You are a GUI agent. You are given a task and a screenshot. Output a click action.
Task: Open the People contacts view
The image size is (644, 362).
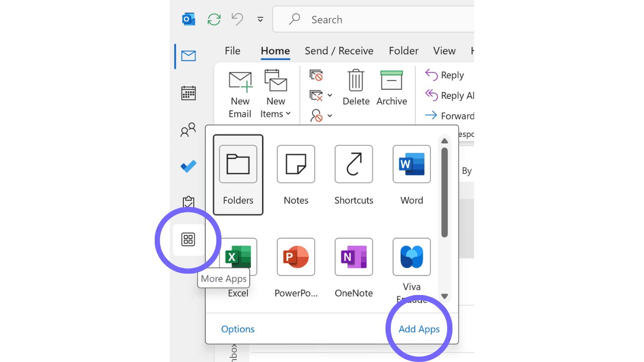click(x=188, y=130)
